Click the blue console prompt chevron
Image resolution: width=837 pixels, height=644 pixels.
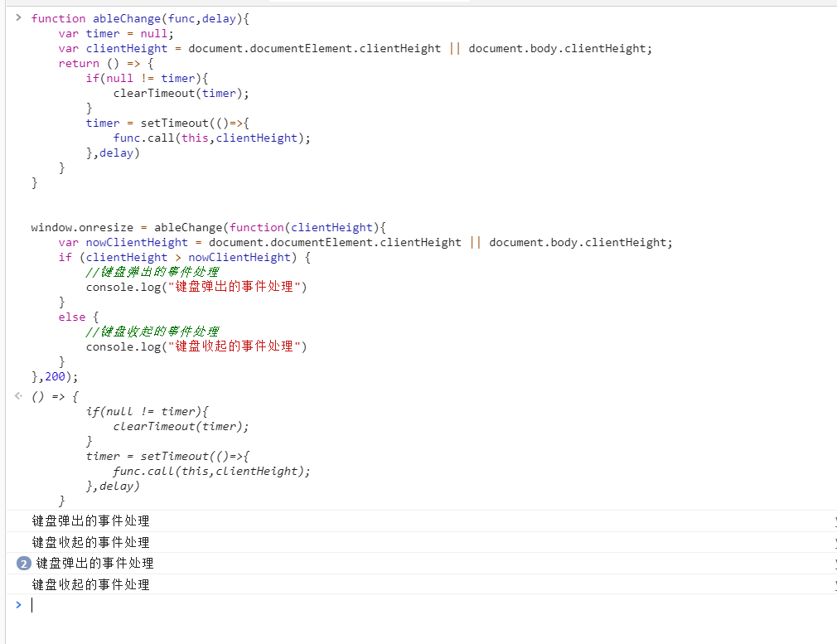coord(19,604)
